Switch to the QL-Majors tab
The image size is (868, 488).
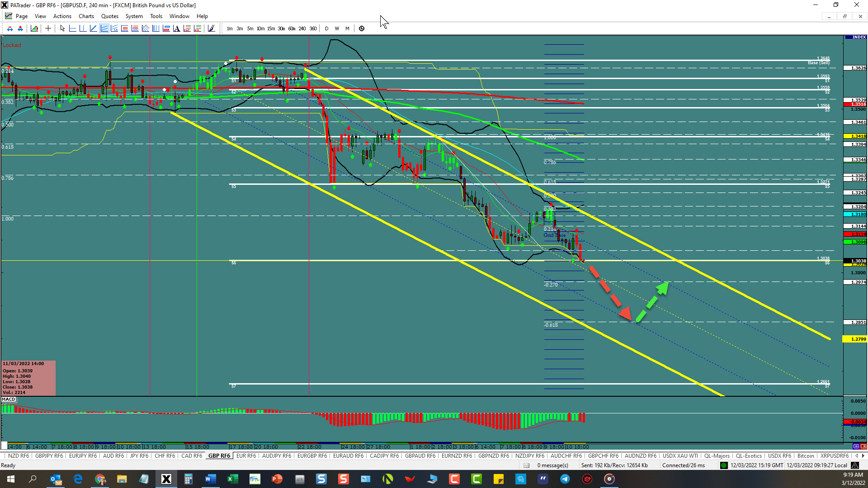pyautogui.click(x=717, y=456)
